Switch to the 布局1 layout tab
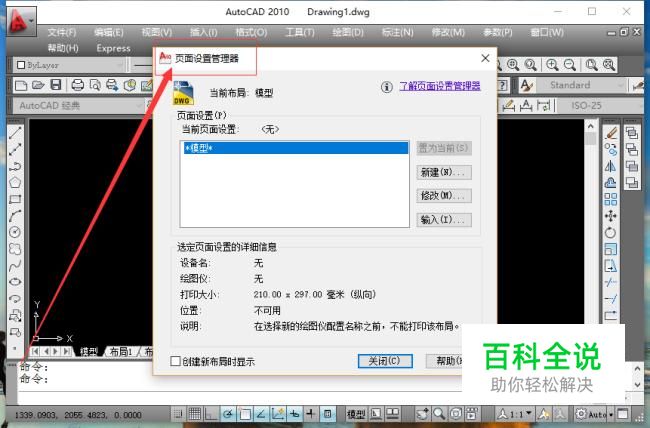 pos(121,352)
